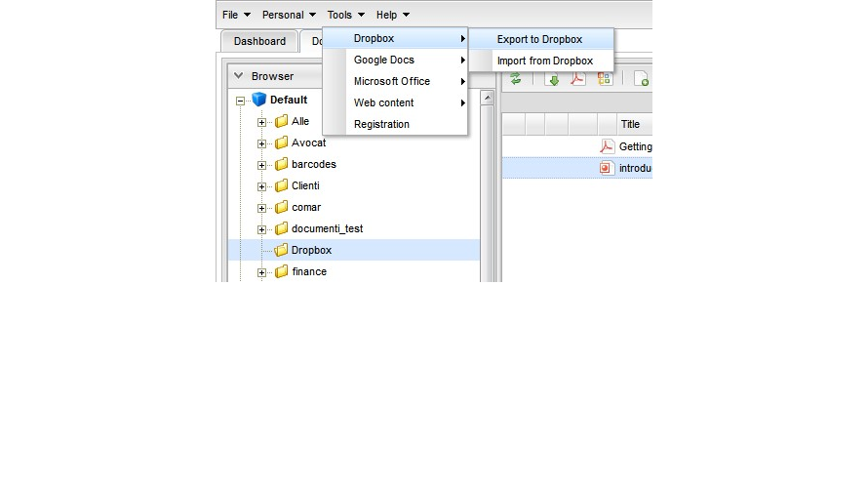
Task: Select the Getting document title
Action: (x=636, y=146)
